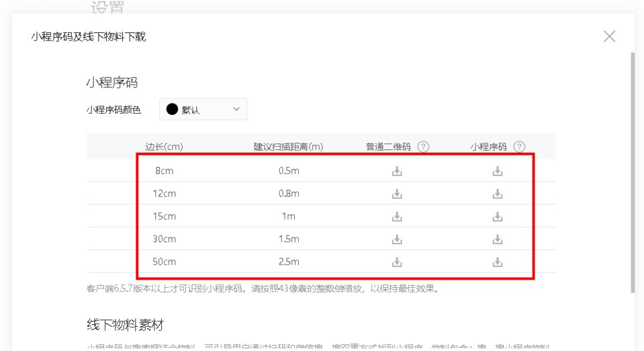644x351 pixels.
Task: Click the 建议扫描距离(m) column header
Action: [x=288, y=147]
